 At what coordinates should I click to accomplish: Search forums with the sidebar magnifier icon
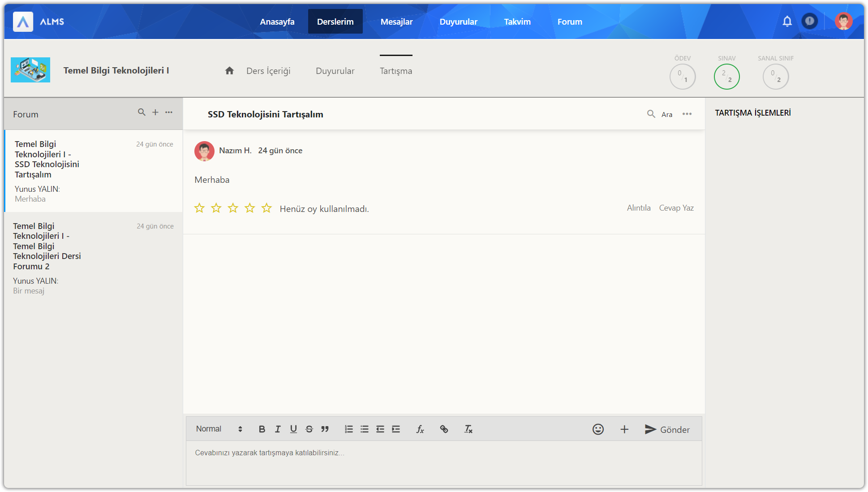coord(142,112)
